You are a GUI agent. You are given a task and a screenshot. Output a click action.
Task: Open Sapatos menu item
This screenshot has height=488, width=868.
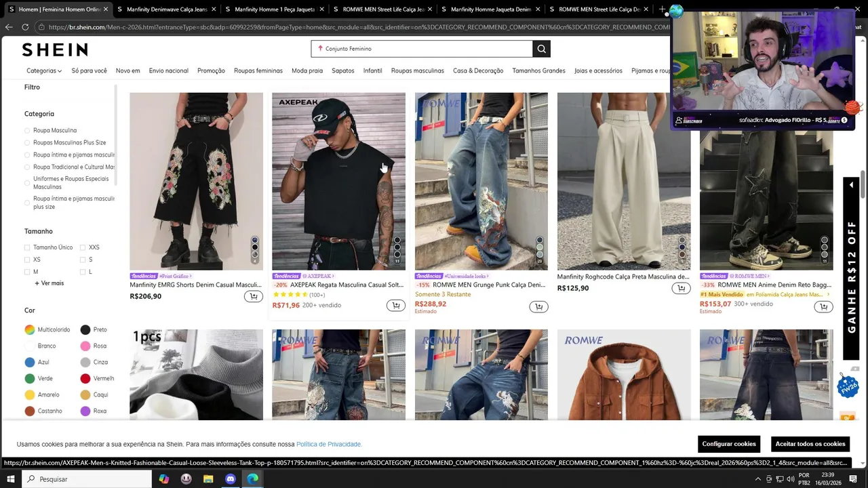(x=342, y=70)
